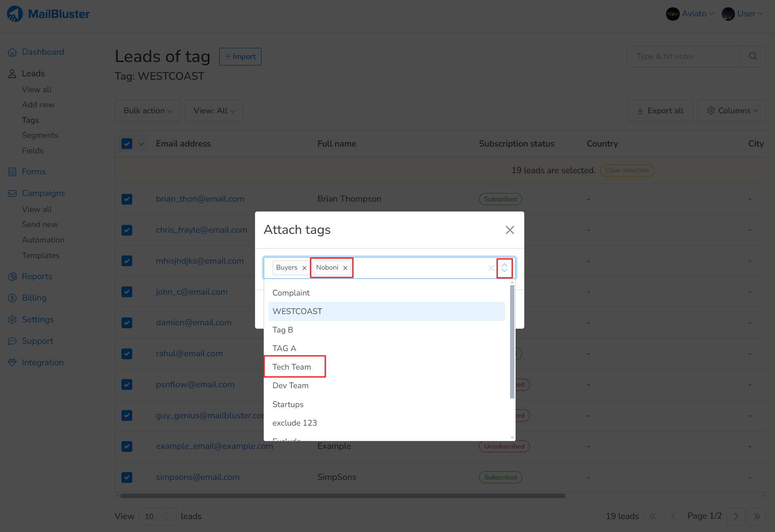Click the search magnifier icon
The width and height of the screenshot is (775, 532).
click(753, 56)
